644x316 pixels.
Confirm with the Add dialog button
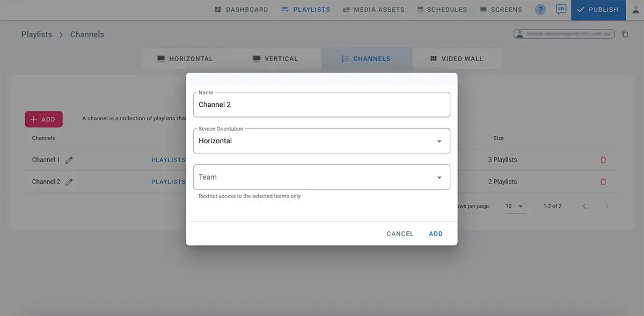click(x=436, y=234)
